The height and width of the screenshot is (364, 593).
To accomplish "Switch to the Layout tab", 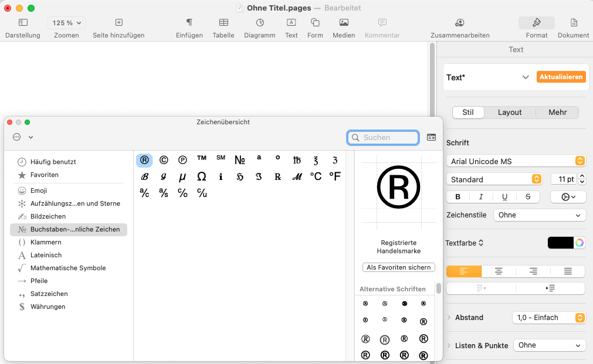I will pos(510,113).
